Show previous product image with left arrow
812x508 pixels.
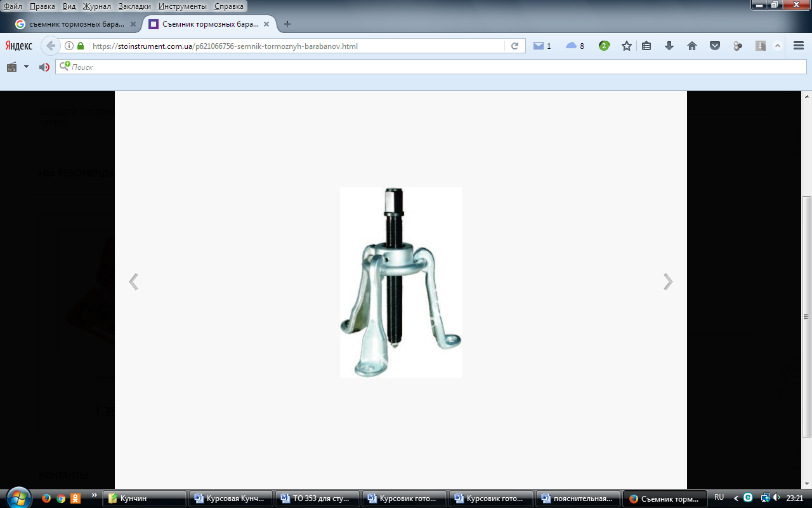(x=134, y=282)
